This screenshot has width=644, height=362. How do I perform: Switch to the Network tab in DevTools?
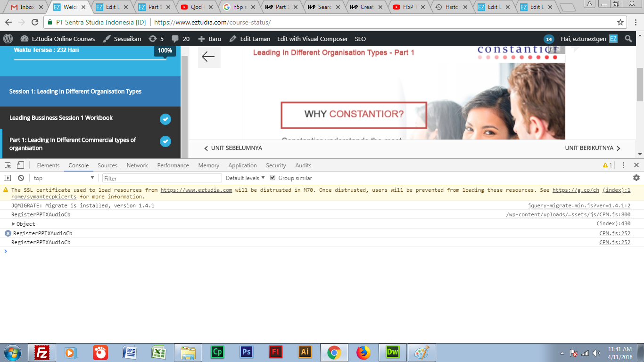137,165
